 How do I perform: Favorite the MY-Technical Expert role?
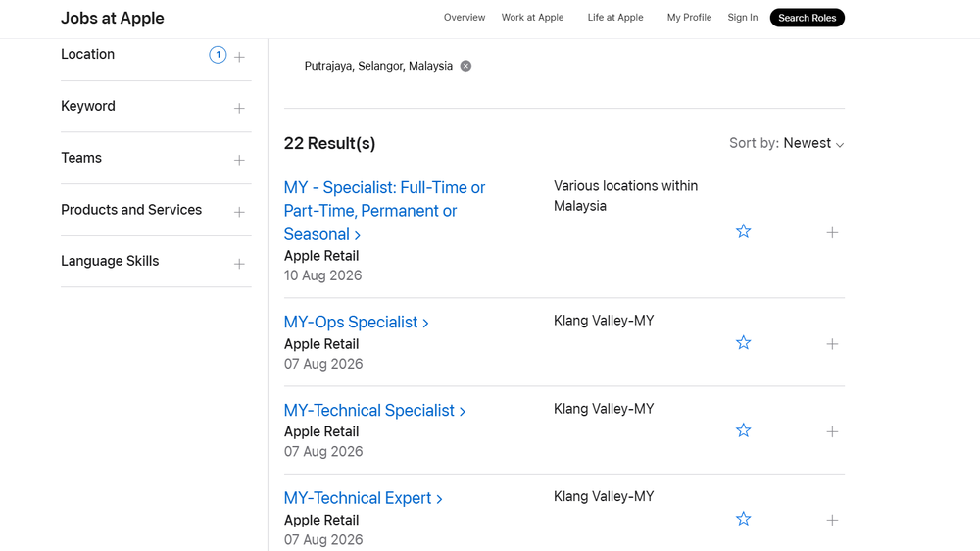pyautogui.click(x=743, y=519)
